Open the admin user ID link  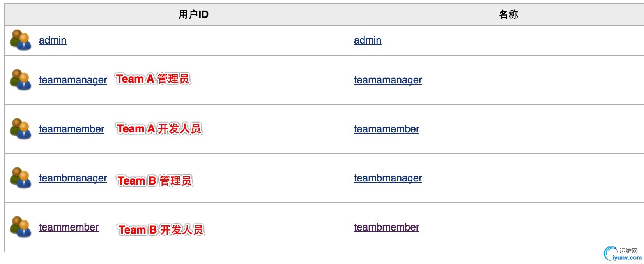(53, 40)
